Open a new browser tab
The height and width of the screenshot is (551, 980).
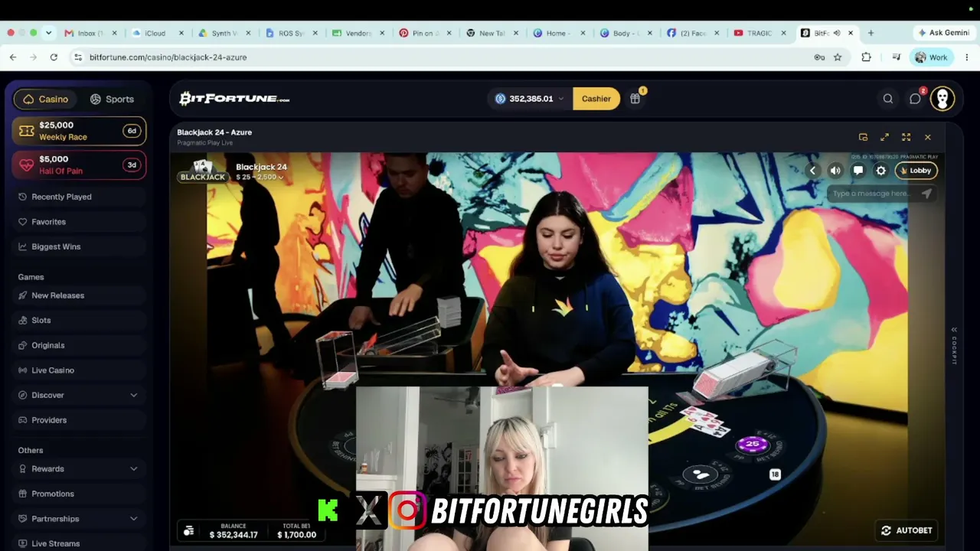click(871, 33)
